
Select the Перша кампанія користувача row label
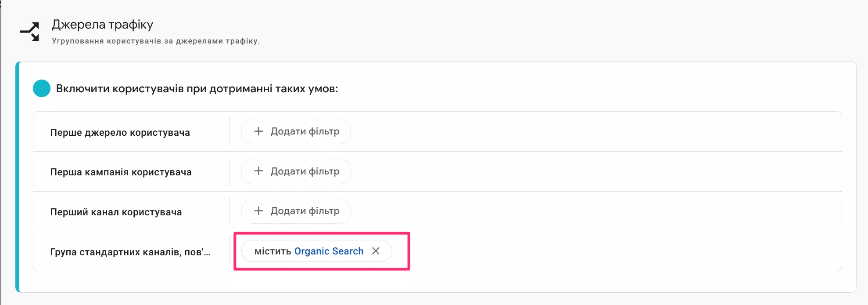point(121,172)
